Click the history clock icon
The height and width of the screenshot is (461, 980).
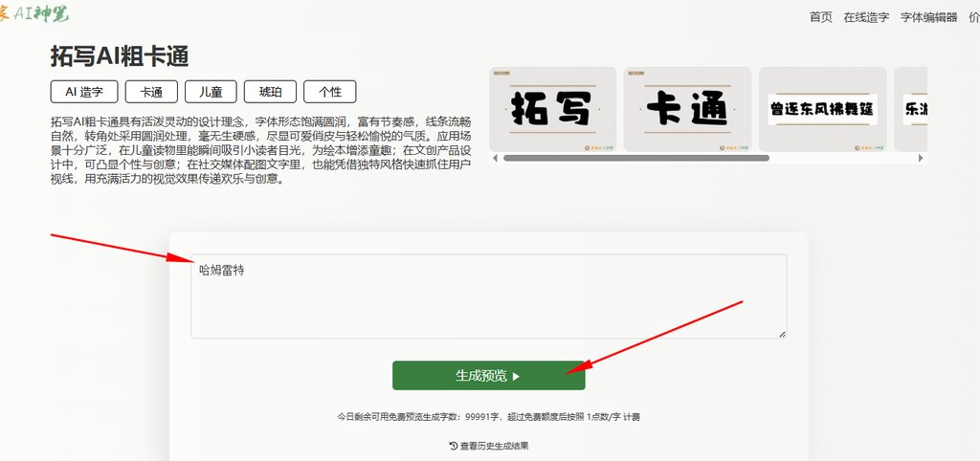(x=453, y=446)
